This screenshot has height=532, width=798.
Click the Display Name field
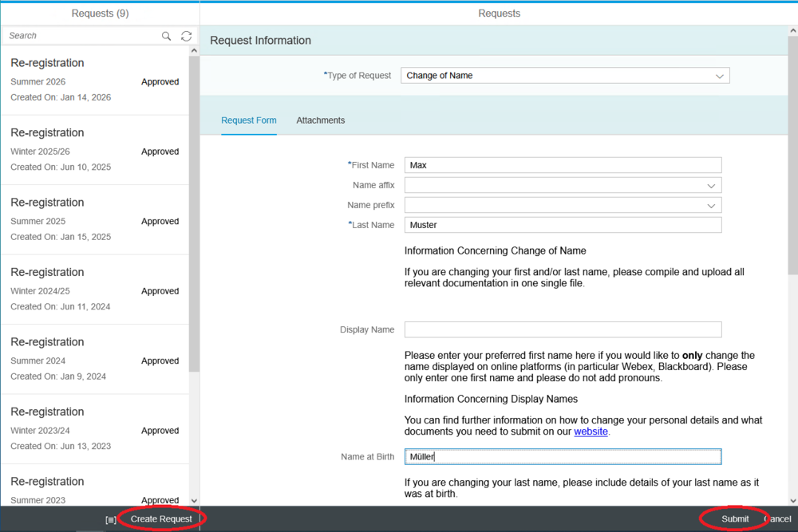click(x=563, y=329)
